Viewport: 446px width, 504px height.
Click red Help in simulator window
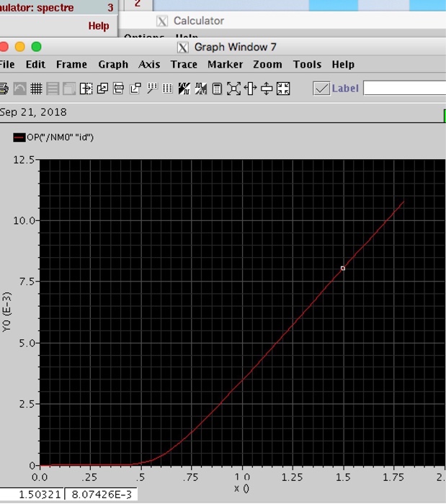(99, 26)
